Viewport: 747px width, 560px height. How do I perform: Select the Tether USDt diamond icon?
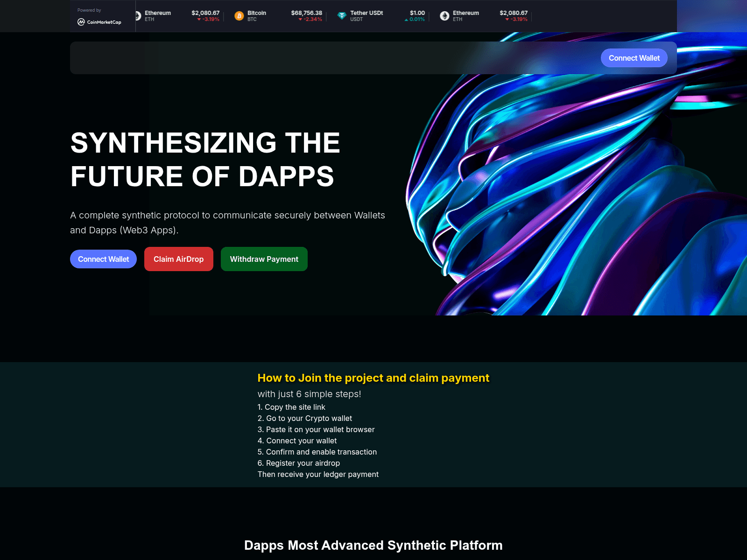coord(342,16)
